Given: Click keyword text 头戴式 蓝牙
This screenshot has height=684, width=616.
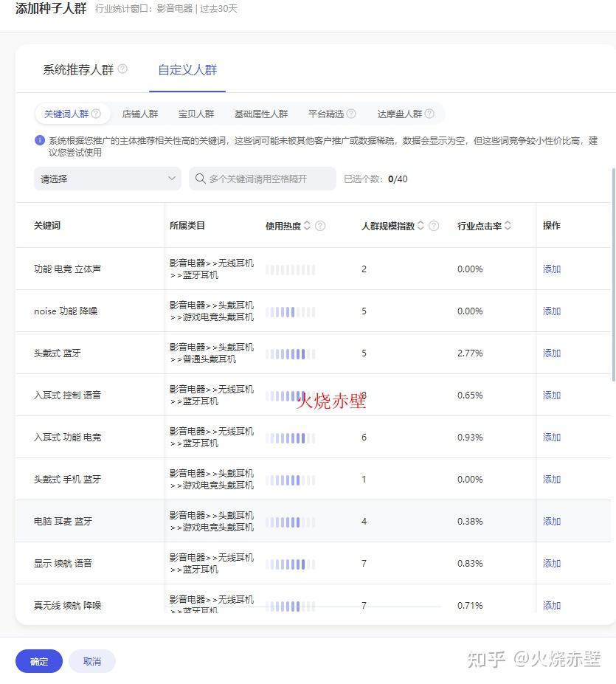Looking at the screenshot, I should (57, 353).
